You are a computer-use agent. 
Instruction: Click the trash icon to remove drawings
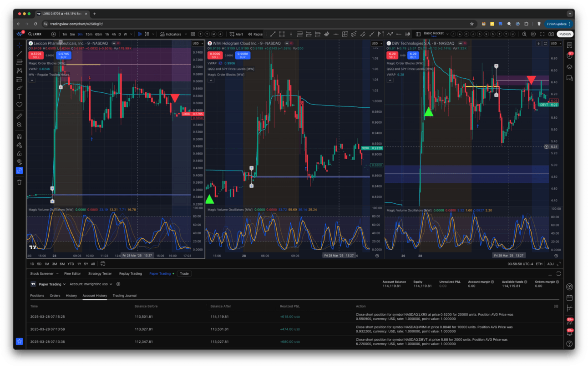click(x=19, y=182)
